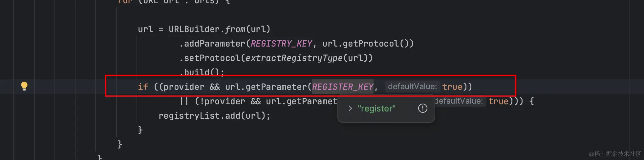Click the circled exclamation icon in popup
This screenshot has width=644, height=160.
coord(422,108)
